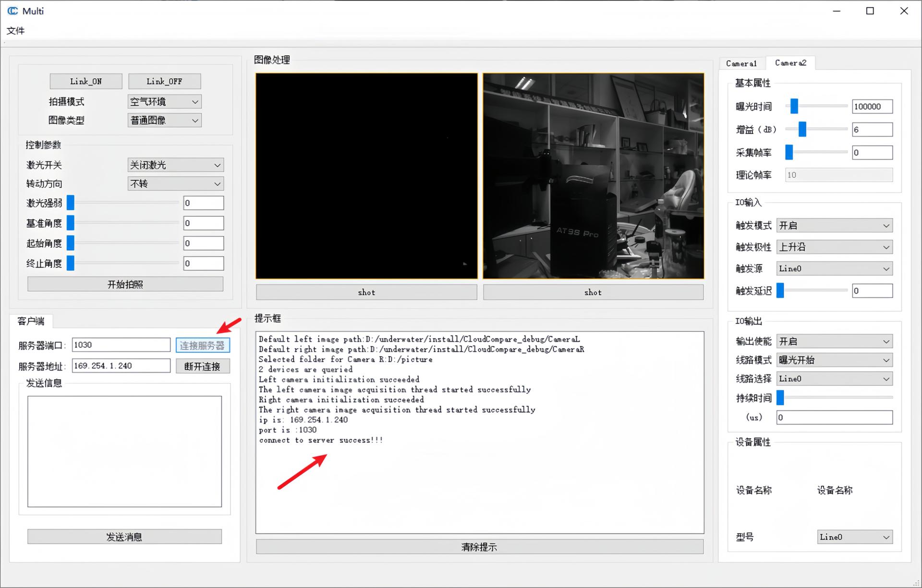Expand the 拍摄模式 dropdown
The width and height of the screenshot is (922, 588).
[x=164, y=102]
